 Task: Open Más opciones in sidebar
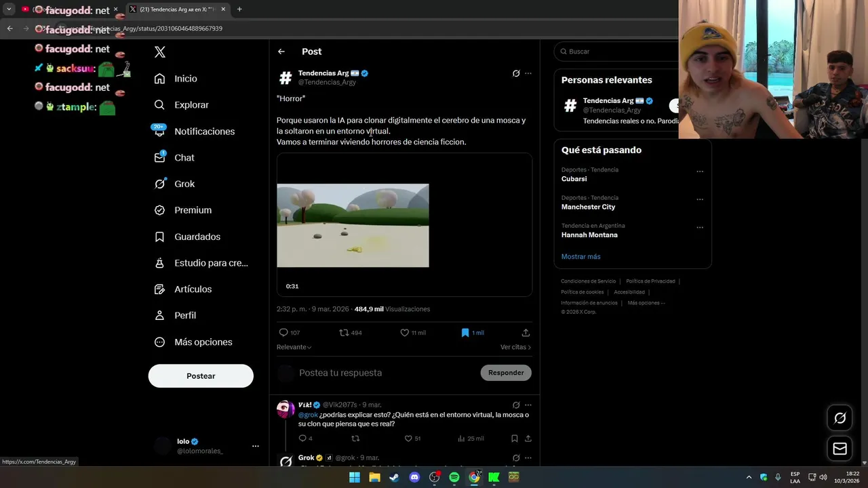[x=193, y=342]
